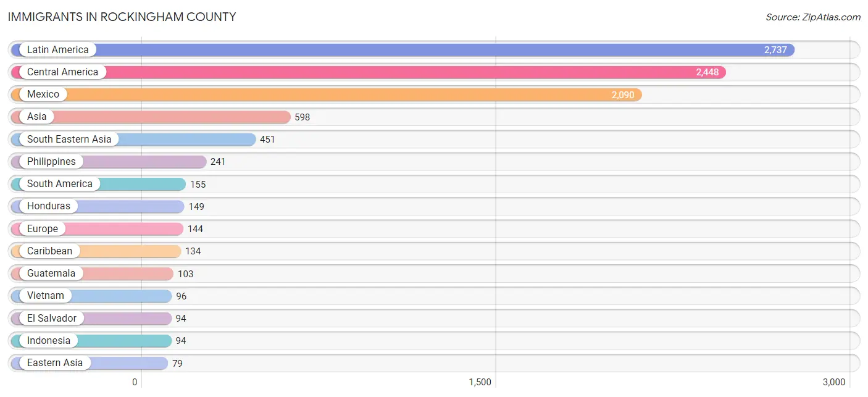Click the 451 value beside South Eastern Asia
Viewport: 868px width, 397px height.
267,140
